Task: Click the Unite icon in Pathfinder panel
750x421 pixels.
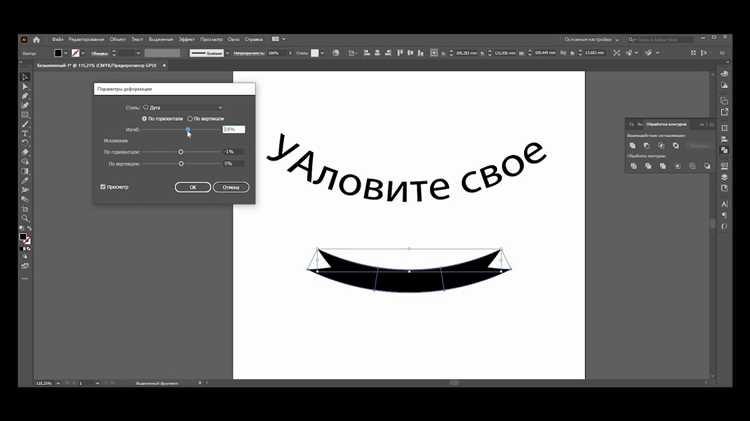Action: click(x=634, y=145)
